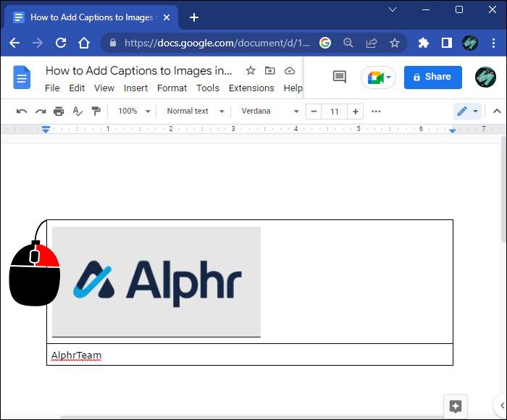
Task: Click the Google icon in address bar
Action: (x=325, y=43)
